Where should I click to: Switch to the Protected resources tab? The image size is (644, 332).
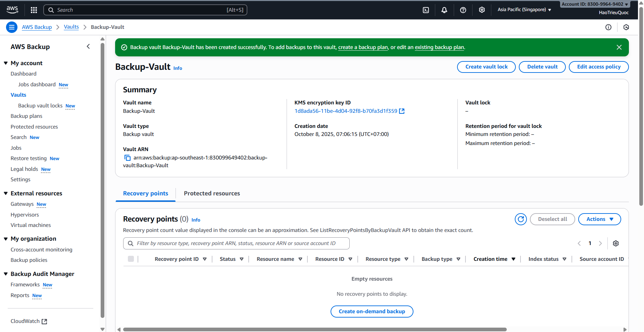click(211, 193)
